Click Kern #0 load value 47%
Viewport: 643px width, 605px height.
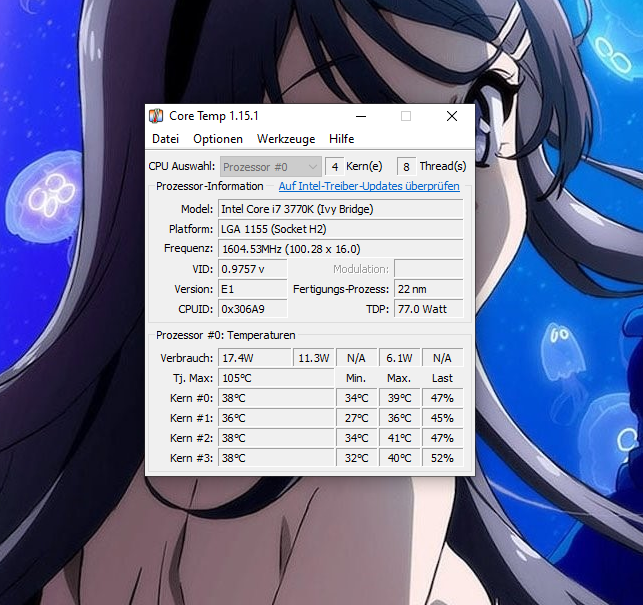click(442, 398)
